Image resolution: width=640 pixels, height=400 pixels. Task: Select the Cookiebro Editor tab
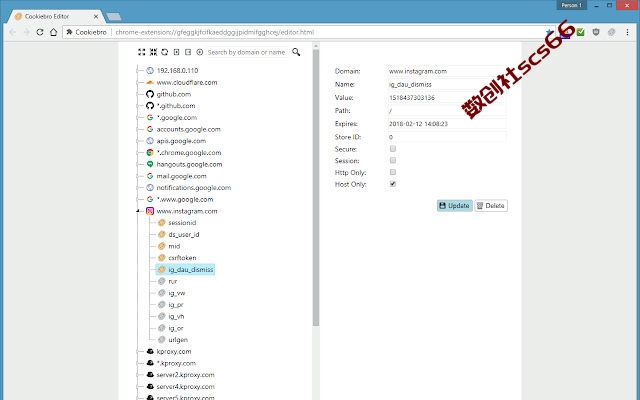click(x=53, y=16)
